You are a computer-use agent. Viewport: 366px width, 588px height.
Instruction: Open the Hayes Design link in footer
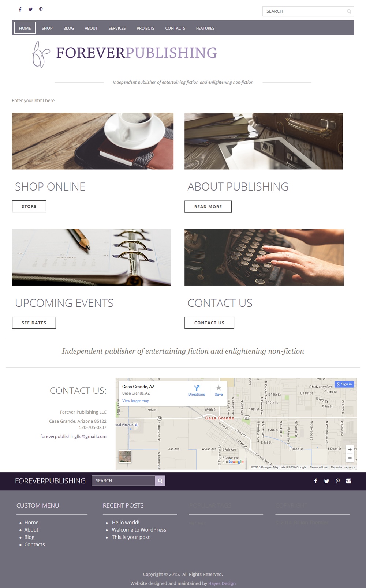(x=222, y=583)
